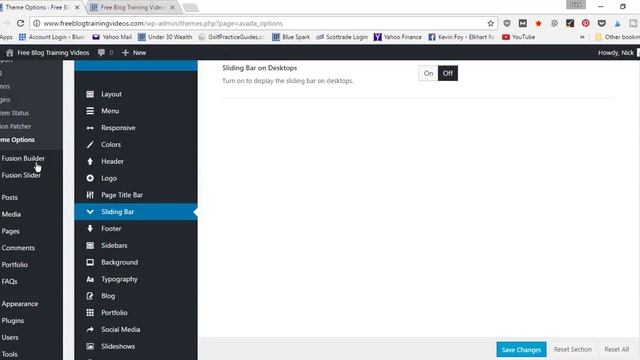Click the Menu section hamburger icon
The height and width of the screenshot is (360, 640).
pos(90,111)
